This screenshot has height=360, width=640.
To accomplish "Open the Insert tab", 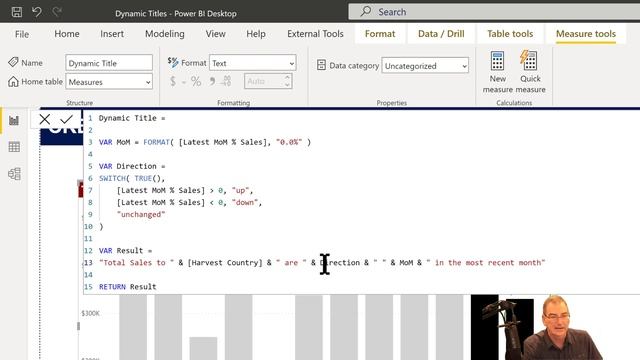I will tap(112, 34).
